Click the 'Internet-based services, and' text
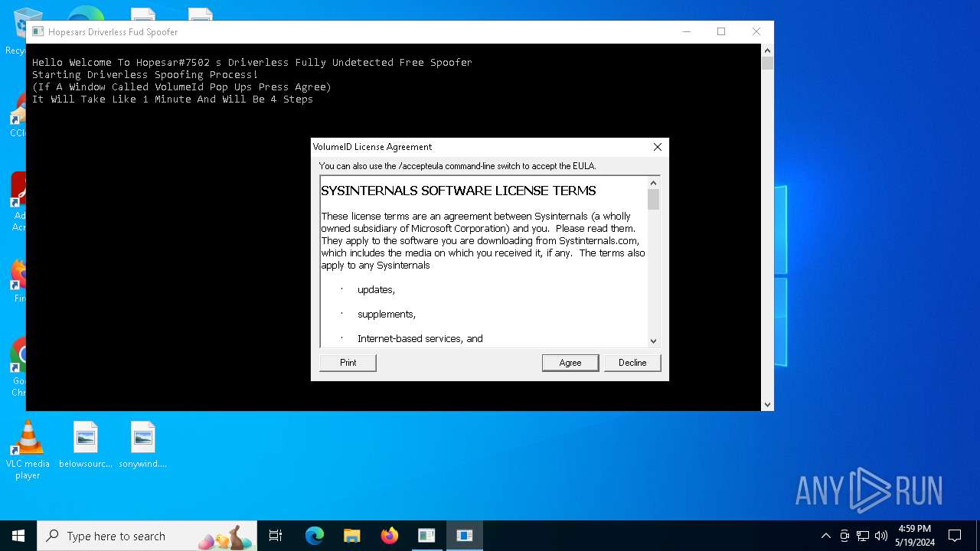980x551 pixels. 420,338
